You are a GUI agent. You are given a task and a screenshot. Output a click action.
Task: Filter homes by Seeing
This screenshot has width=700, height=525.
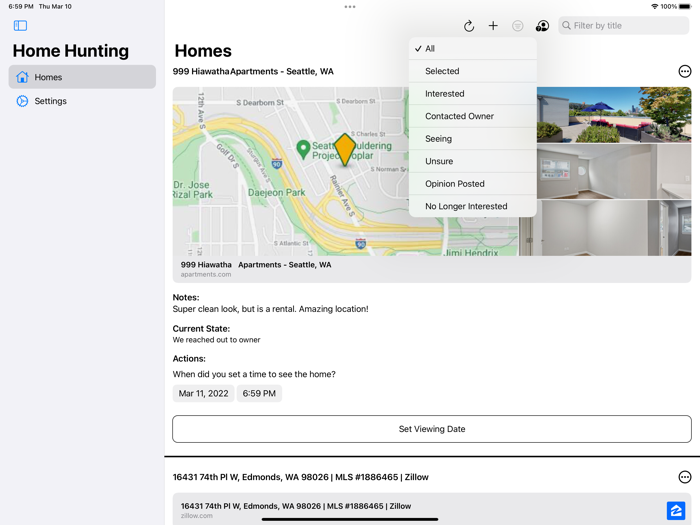(472, 139)
